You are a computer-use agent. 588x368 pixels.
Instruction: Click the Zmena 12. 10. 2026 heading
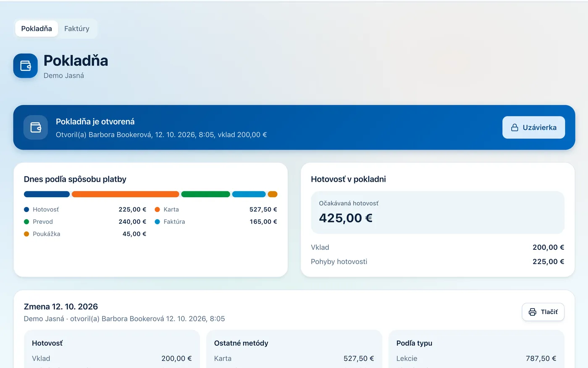[61, 307]
